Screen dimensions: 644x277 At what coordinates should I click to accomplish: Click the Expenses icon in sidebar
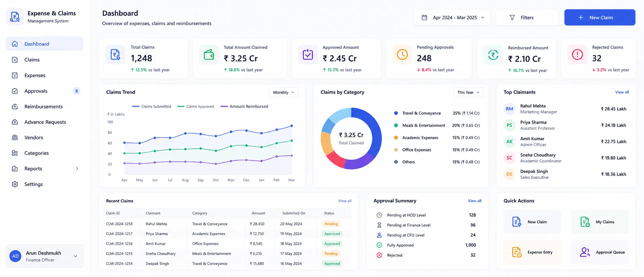(x=15, y=75)
